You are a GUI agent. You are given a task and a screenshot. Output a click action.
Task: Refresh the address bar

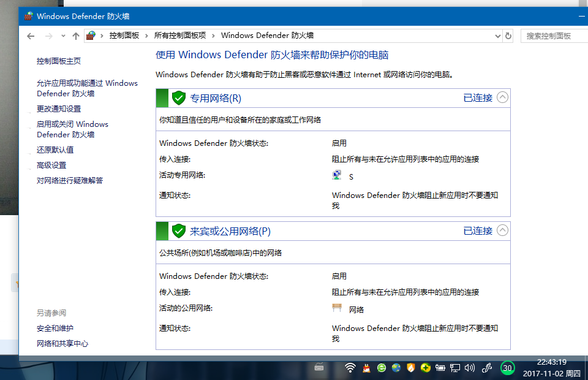[508, 36]
